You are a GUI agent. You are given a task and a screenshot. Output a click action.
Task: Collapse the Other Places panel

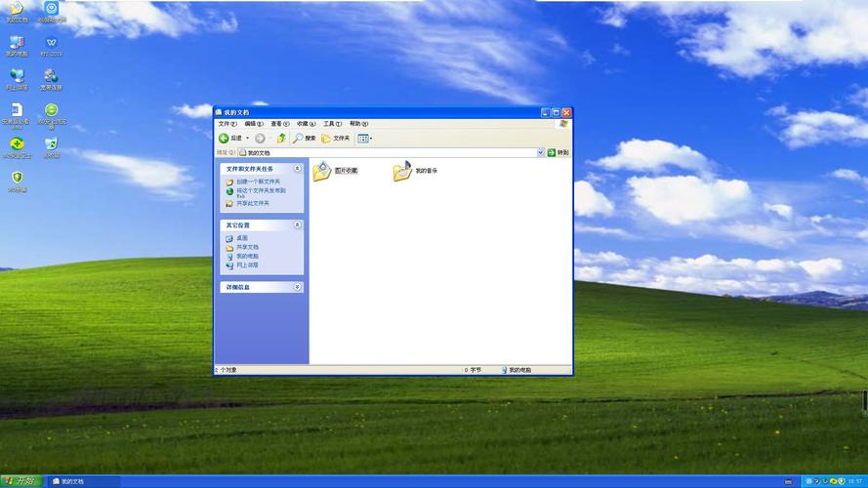tap(297, 225)
